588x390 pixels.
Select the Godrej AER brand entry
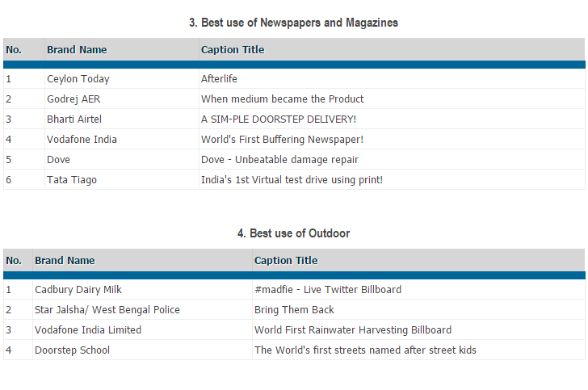(x=73, y=99)
